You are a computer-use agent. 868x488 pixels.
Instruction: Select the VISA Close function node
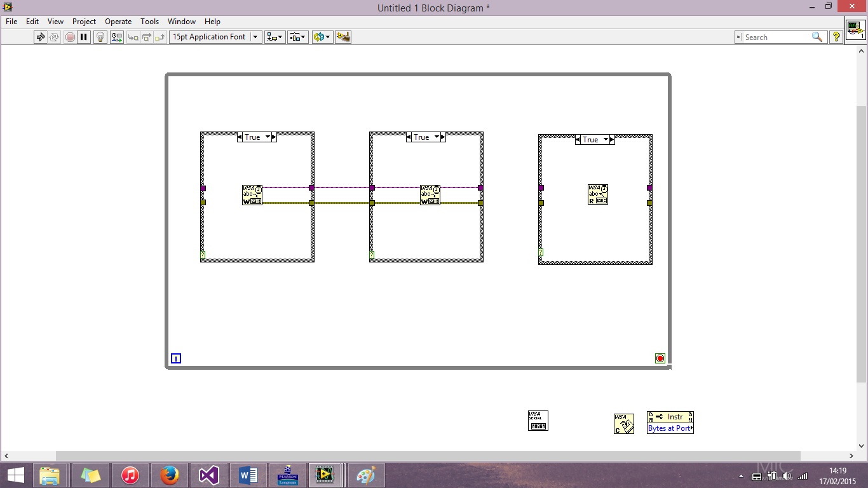pos(623,424)
